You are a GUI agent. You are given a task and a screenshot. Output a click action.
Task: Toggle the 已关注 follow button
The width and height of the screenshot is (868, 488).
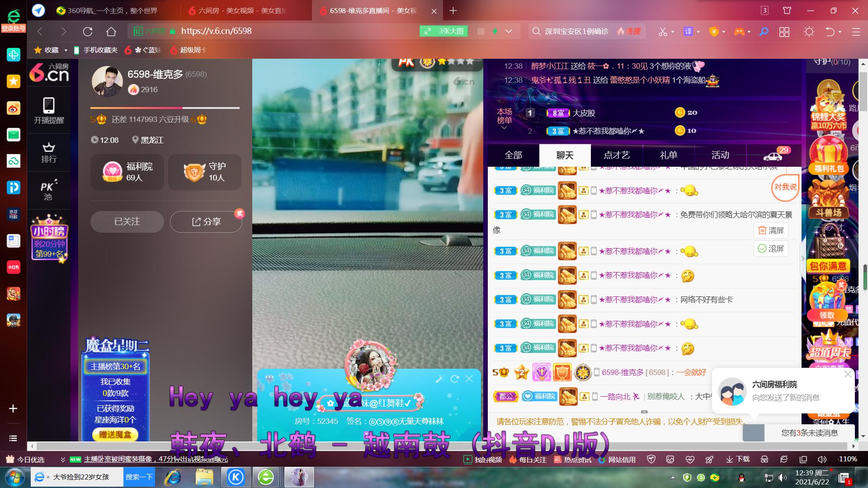pos(127,222)
